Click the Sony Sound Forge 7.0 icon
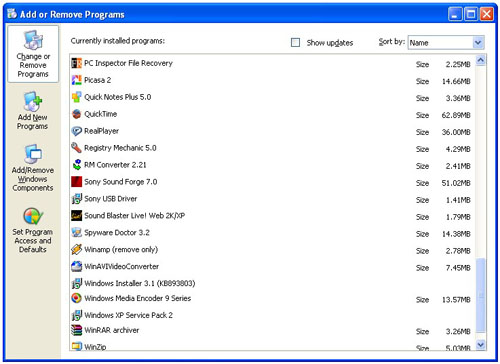 click(x=76, y=182)
